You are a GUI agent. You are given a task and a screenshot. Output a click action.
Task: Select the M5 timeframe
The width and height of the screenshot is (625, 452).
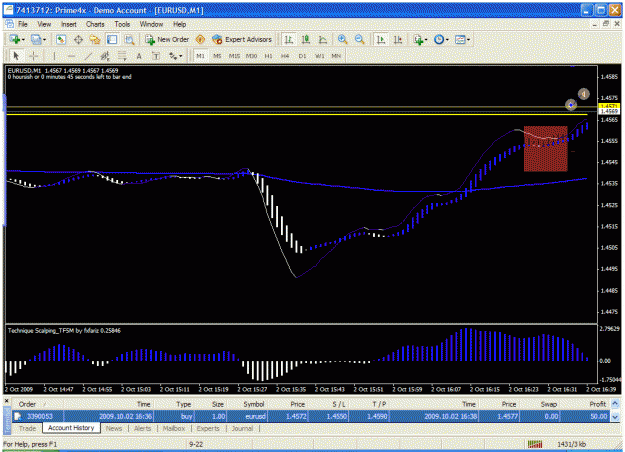[217, 56]
